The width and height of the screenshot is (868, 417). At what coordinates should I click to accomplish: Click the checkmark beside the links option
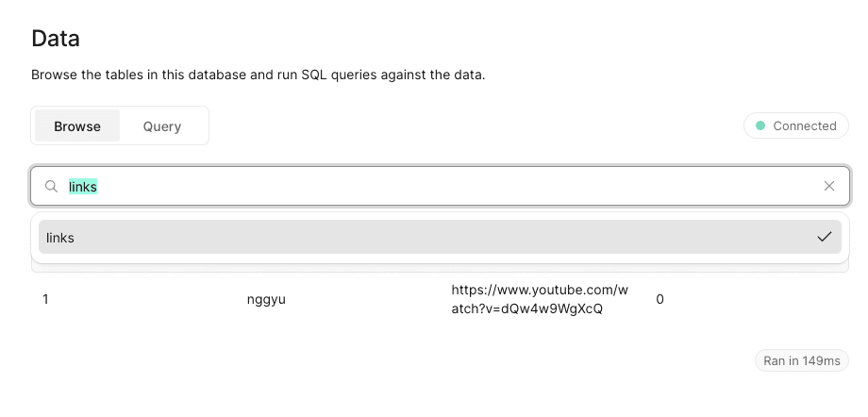[x=825, y=238]
